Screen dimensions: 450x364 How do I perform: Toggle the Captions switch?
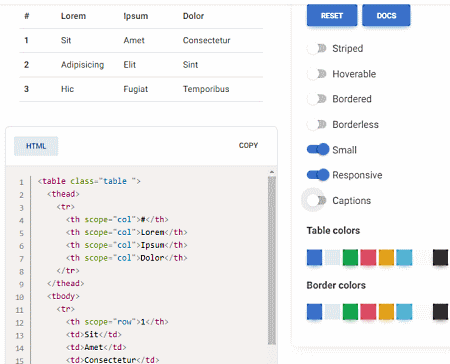click(316, 200)
